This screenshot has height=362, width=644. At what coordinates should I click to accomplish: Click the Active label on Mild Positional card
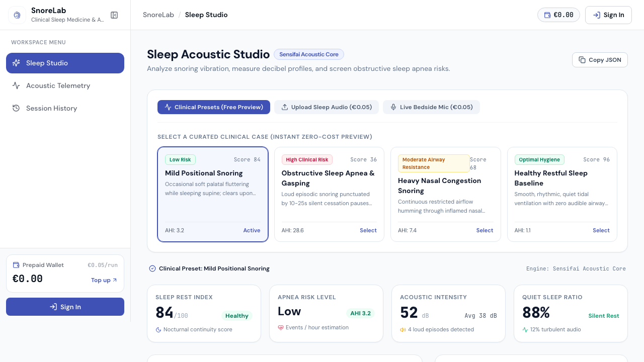(252, 230)
